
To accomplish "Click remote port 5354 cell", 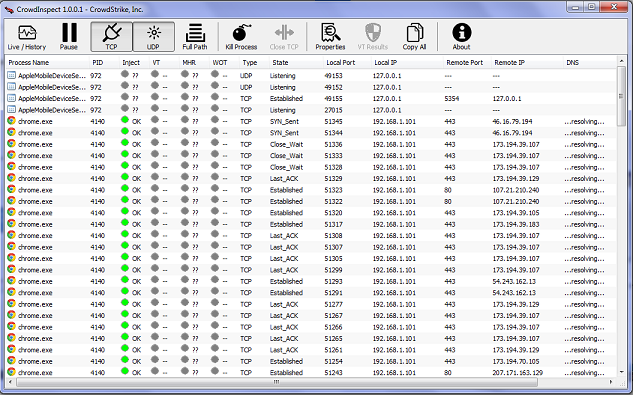I will [451, 99].
